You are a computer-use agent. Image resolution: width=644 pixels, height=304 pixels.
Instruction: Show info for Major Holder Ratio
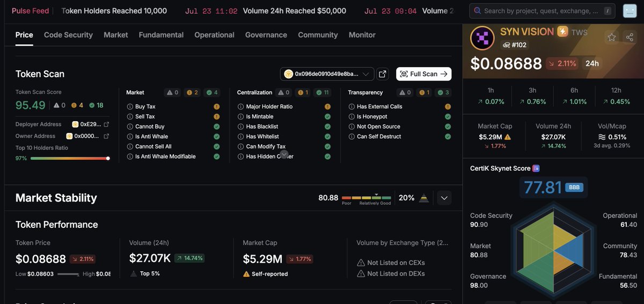(x=241, y=107)
